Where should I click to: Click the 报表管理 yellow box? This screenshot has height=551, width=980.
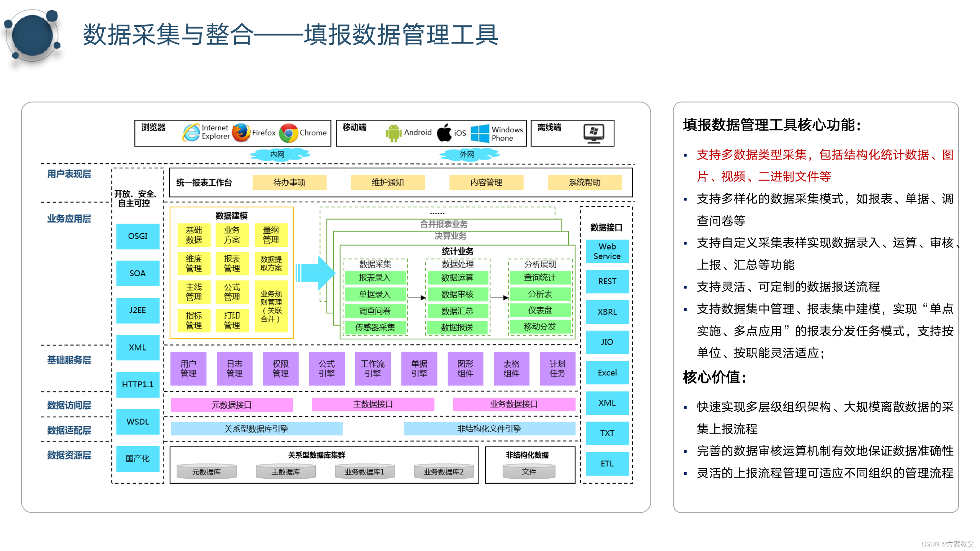tap(232, 263)
